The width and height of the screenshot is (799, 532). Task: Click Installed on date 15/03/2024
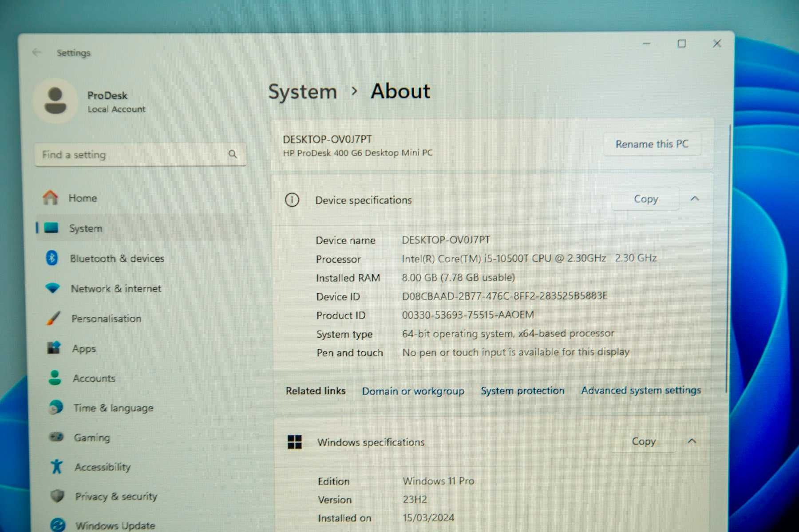428,517
